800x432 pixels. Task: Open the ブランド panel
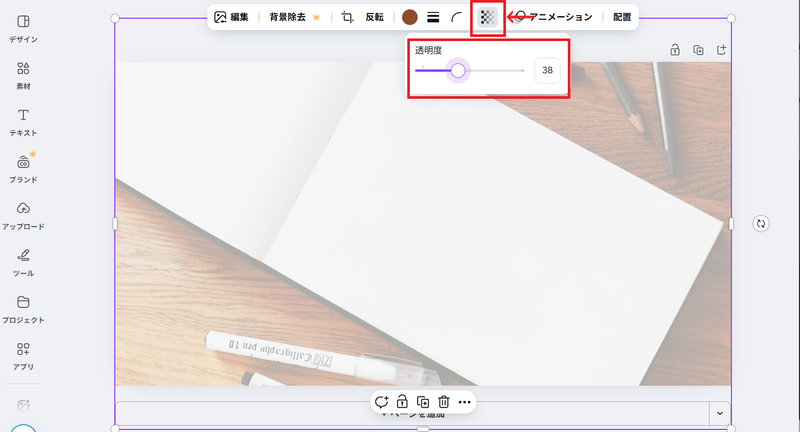[23, 170]
